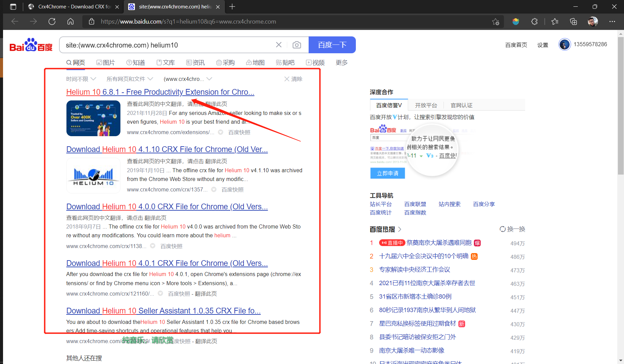
Task: Open the 更多 search categories
Action: (342, 63)
